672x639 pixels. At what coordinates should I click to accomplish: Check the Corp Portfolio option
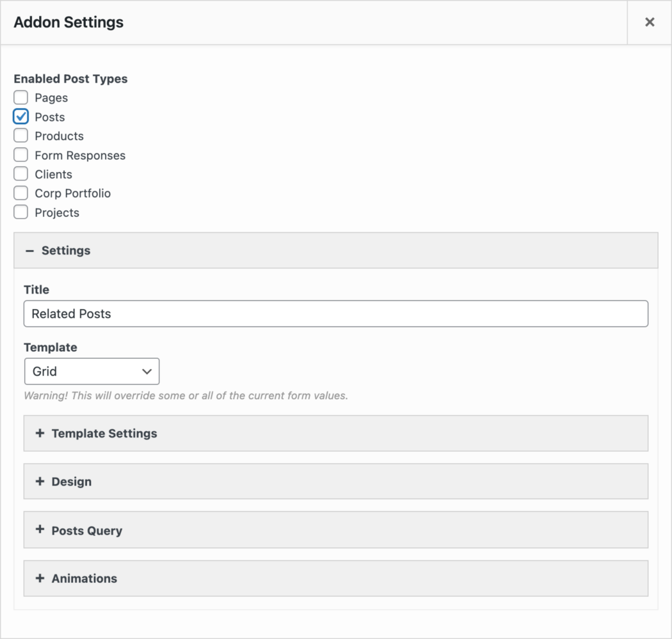(21, 193)
